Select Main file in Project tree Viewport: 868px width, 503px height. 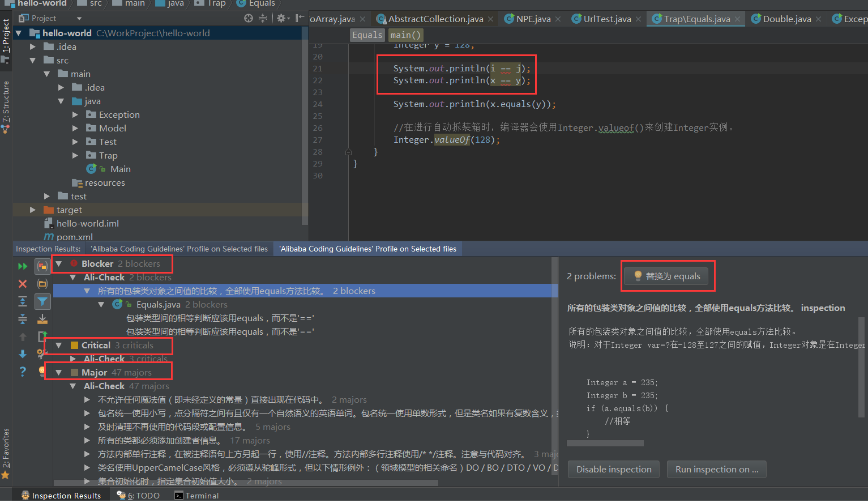coord(121,169)
